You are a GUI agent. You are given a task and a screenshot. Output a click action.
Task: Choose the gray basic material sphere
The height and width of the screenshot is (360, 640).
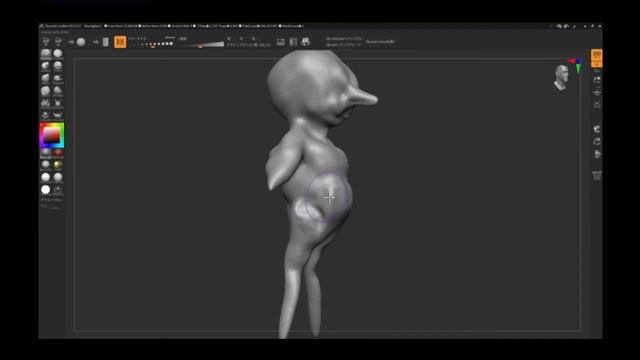click(x=46, y=153)
